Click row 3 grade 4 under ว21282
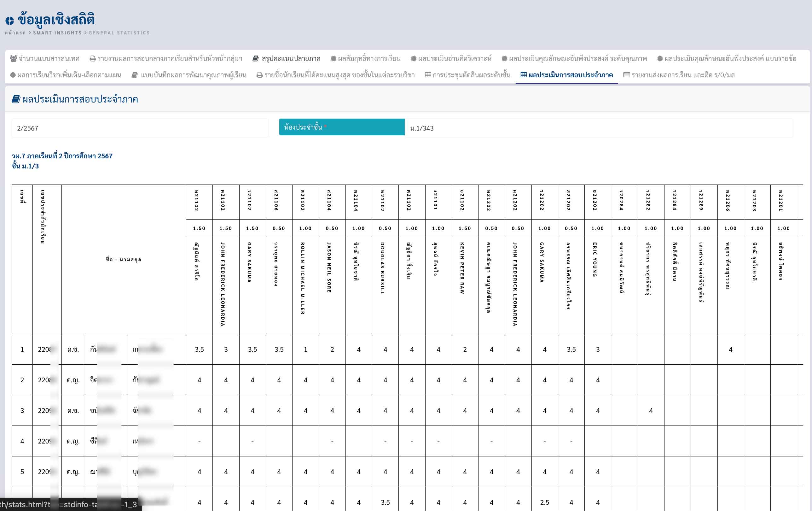Screen dimensions: 812x511 click(x=651, y=410)
